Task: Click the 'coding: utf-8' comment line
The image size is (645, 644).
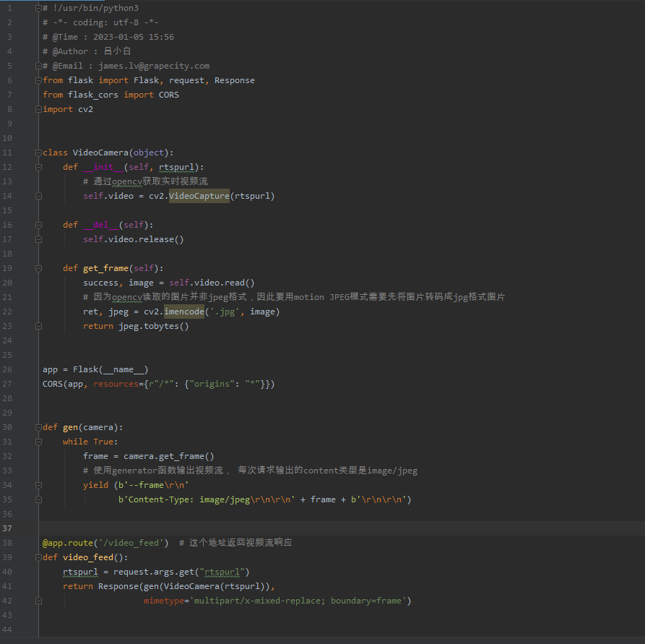Action: coord(100,22)
